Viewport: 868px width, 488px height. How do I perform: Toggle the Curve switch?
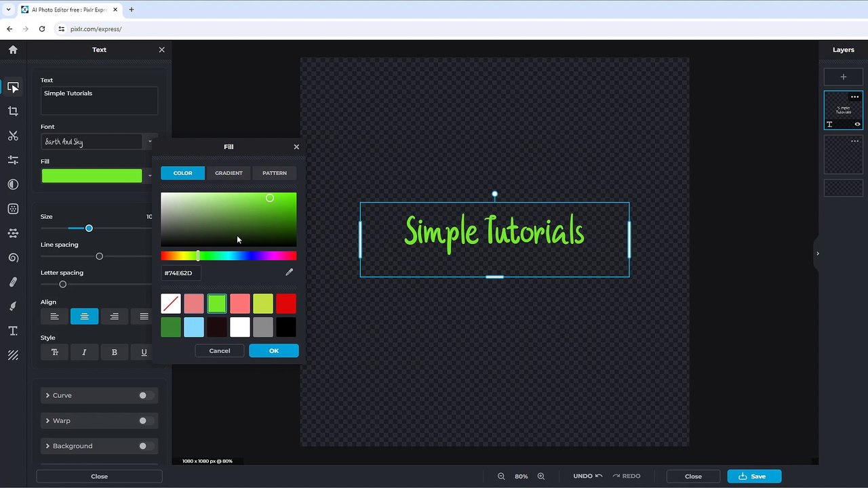[x=146, y=395]
